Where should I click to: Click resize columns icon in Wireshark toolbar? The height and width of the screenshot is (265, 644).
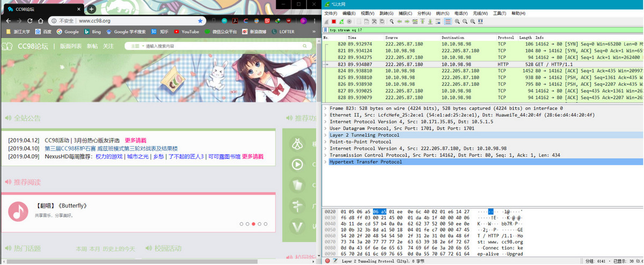(x=480, y=21)
